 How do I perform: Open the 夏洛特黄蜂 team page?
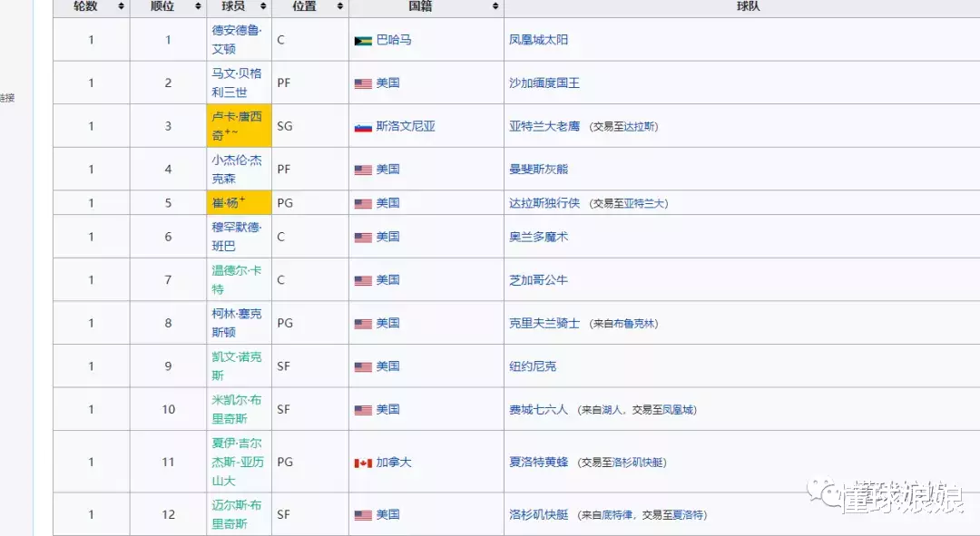pos(539,462)
